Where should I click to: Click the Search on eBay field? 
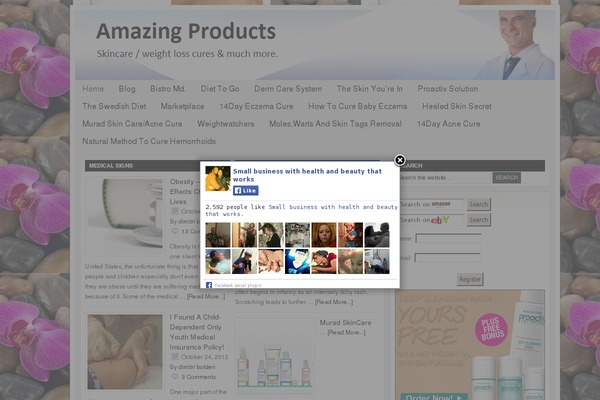point(432,220)
